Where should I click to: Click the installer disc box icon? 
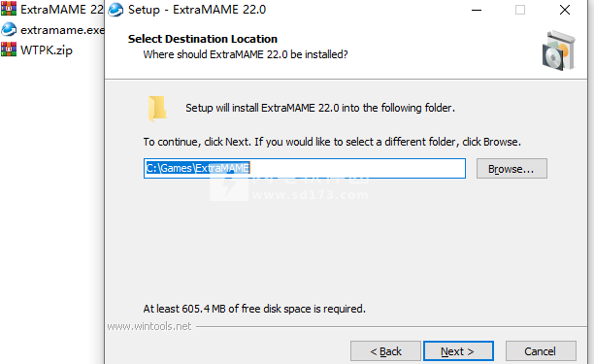(x=559, y=51)
